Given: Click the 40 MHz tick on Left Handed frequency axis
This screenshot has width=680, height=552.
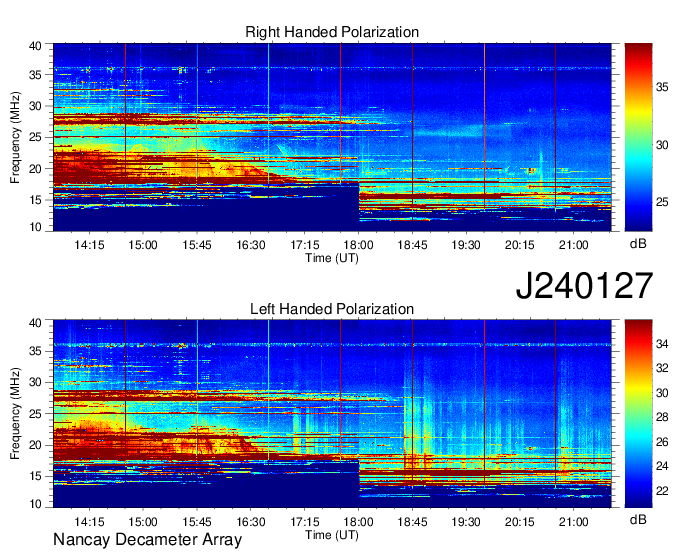Looking at the screenshot, I should [x=35, y=323].
